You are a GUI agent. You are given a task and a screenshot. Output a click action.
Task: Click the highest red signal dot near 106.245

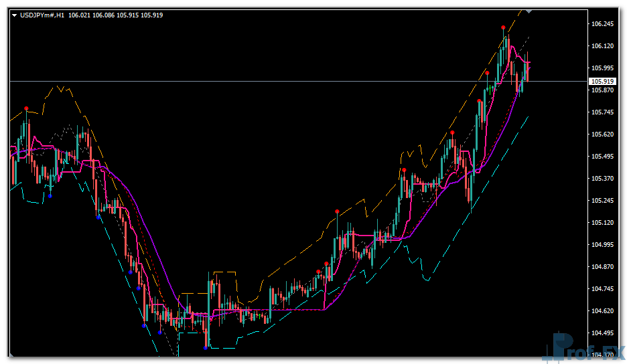(503, 27)
